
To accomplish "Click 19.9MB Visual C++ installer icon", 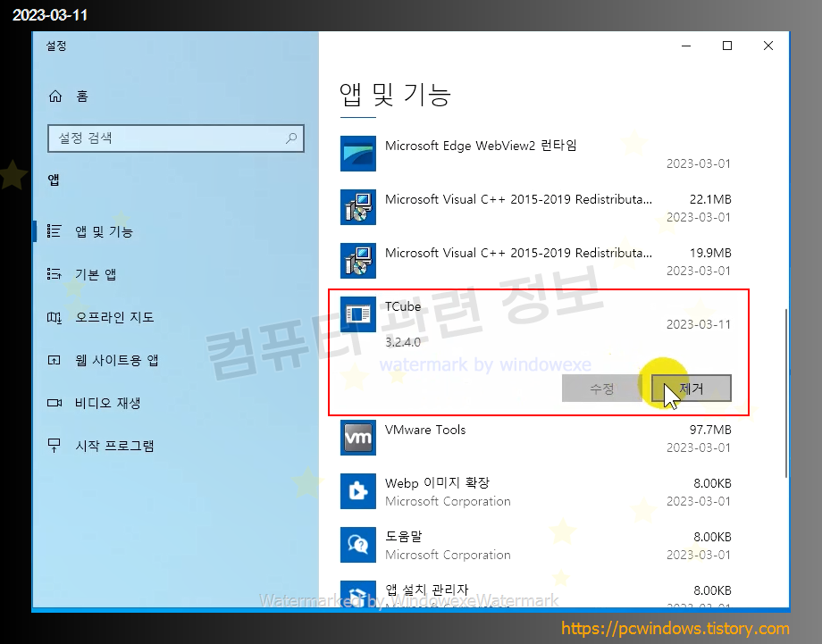I will (358, 261).
